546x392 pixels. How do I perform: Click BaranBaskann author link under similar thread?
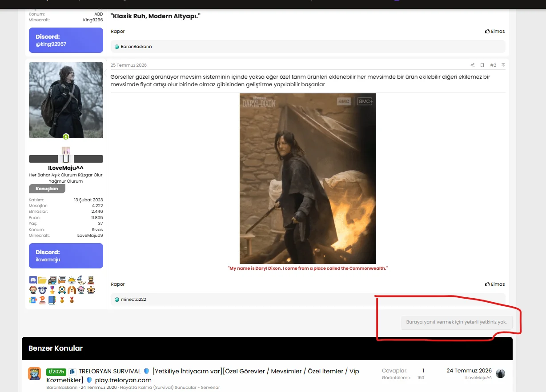[62, 388]
